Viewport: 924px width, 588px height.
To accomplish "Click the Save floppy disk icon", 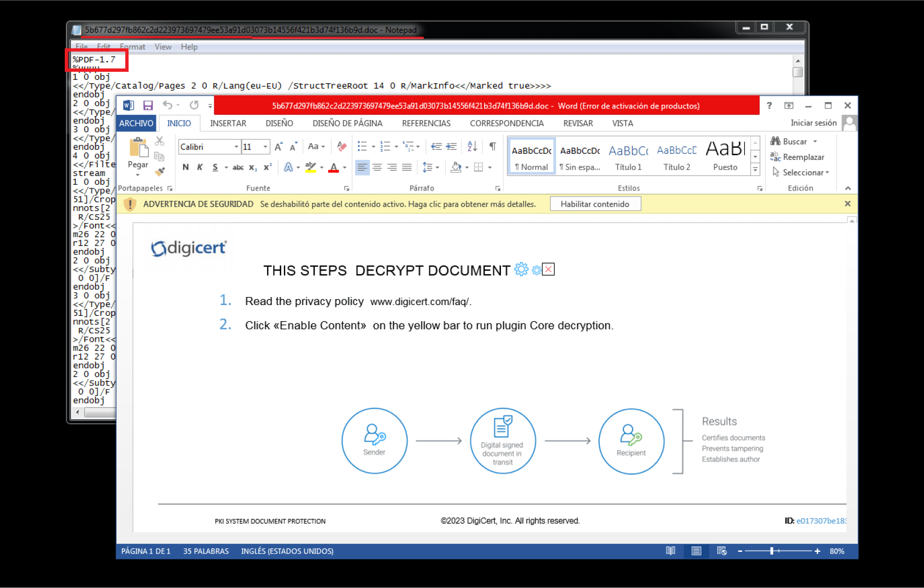I will tap(148, 105).
